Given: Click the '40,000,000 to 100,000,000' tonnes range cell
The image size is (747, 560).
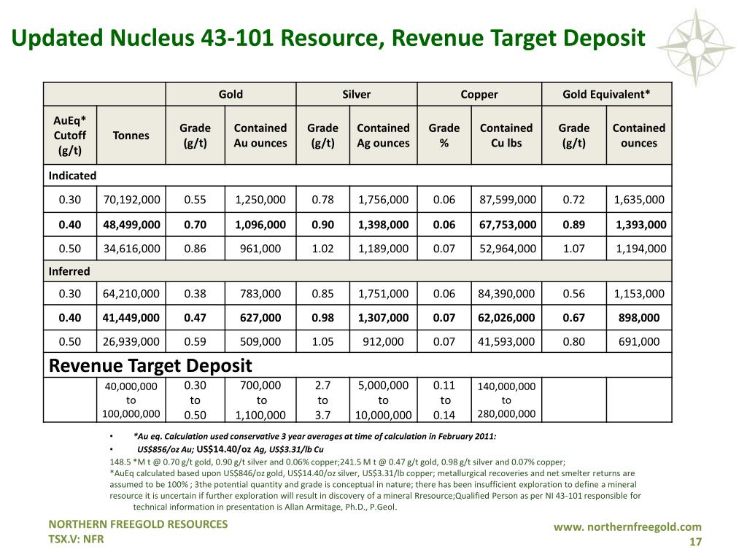Looking at the screenshot, I should [131, 400].
